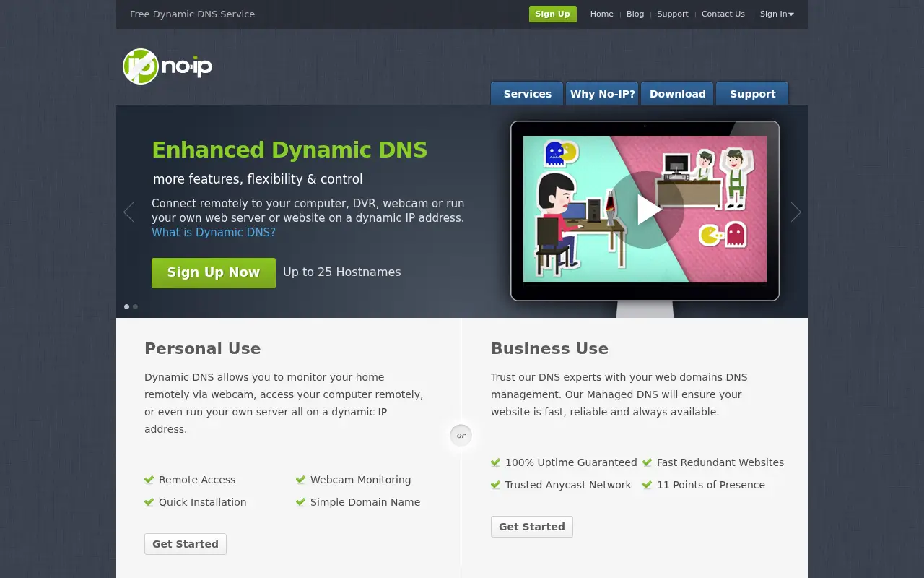Open the Services tab

click(x=527, y=93)
